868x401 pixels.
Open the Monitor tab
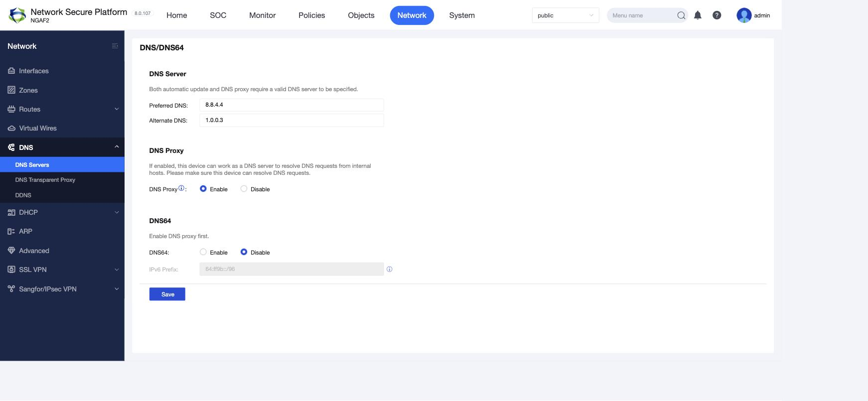tap(263, 15)
